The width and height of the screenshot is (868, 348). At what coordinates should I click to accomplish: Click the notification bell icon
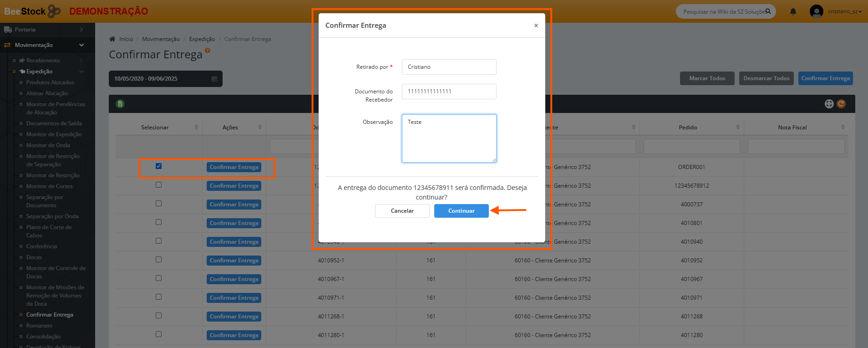(793, 11)
